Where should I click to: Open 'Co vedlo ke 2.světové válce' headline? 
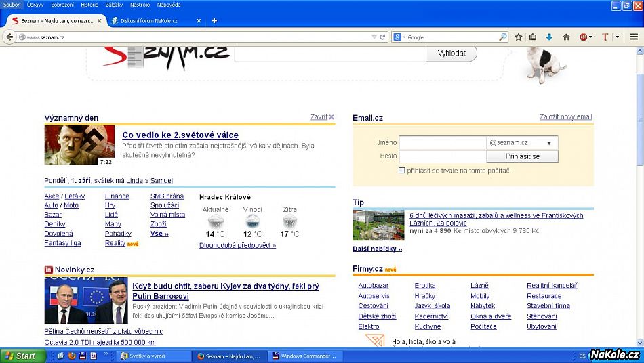180,135
